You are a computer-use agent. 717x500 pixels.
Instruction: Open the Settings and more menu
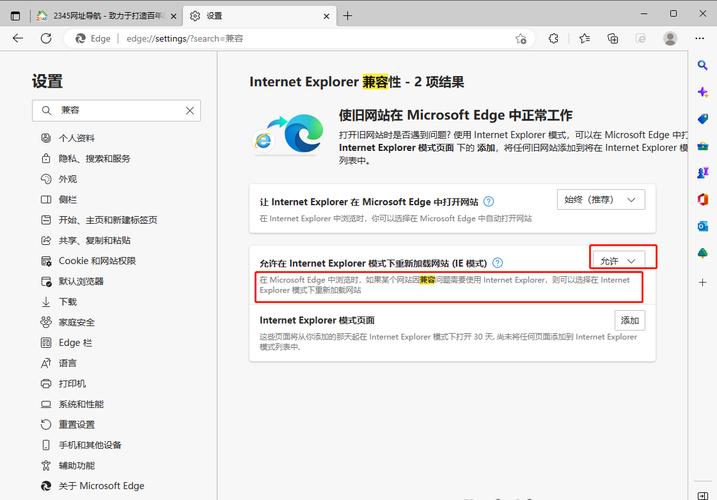tap(700, 38)
